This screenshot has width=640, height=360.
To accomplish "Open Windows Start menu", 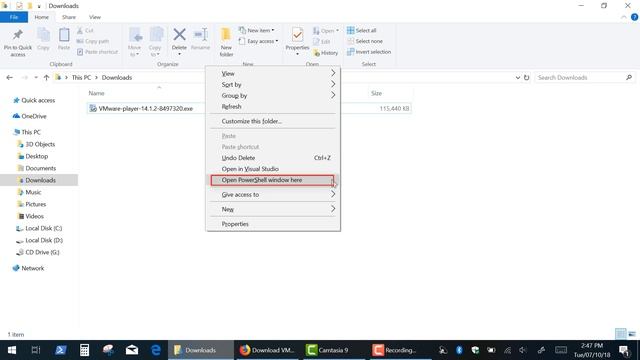I will coord(12,350).
